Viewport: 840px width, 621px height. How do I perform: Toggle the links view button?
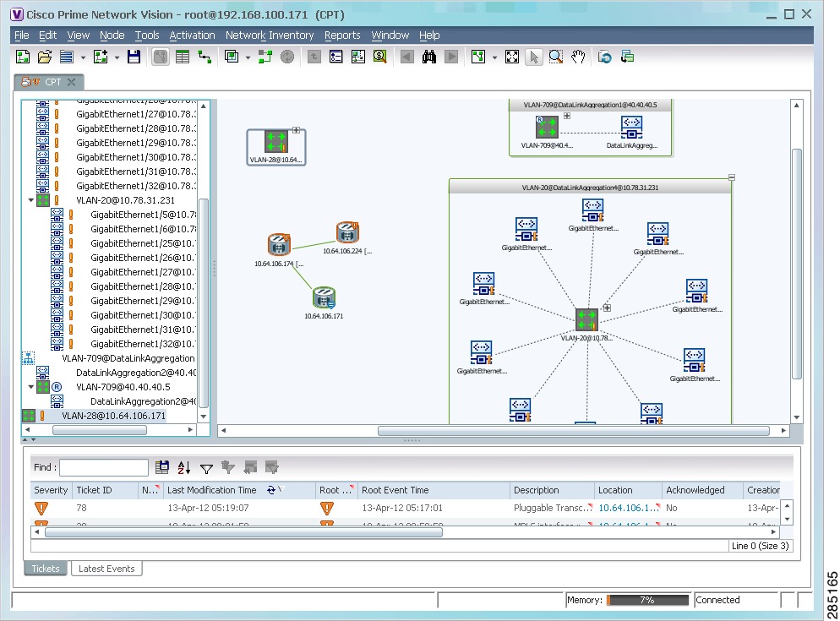(205, 57)
